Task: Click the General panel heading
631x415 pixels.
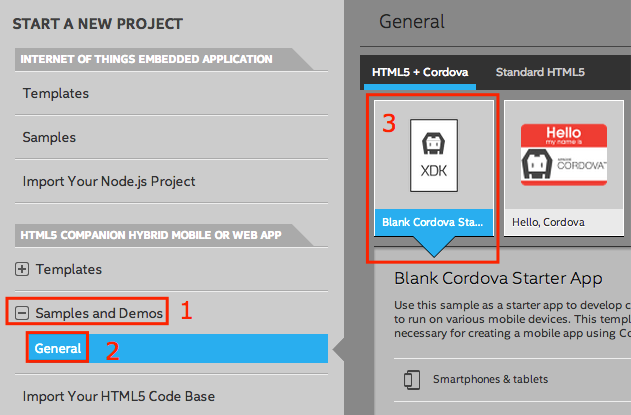Action: point(412,21)
